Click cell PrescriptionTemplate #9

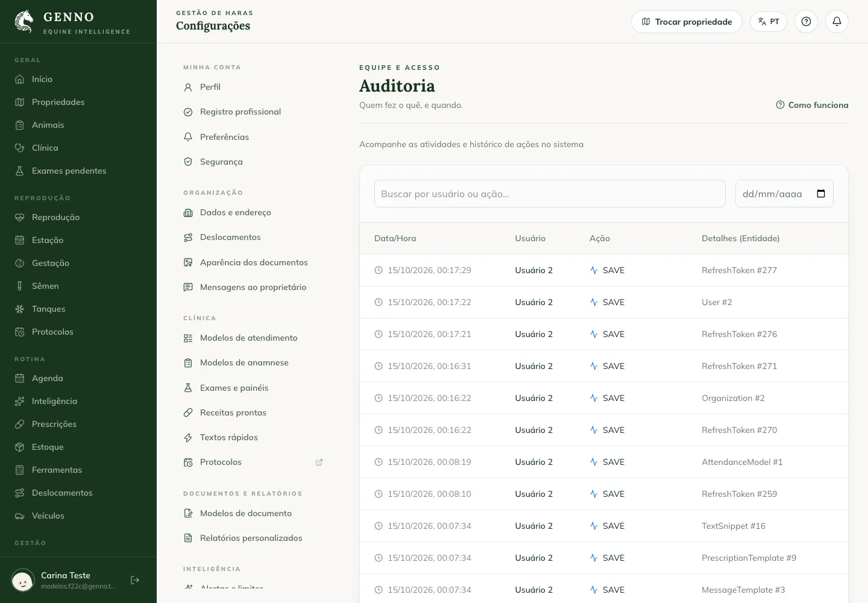click(x=749, y=558)
